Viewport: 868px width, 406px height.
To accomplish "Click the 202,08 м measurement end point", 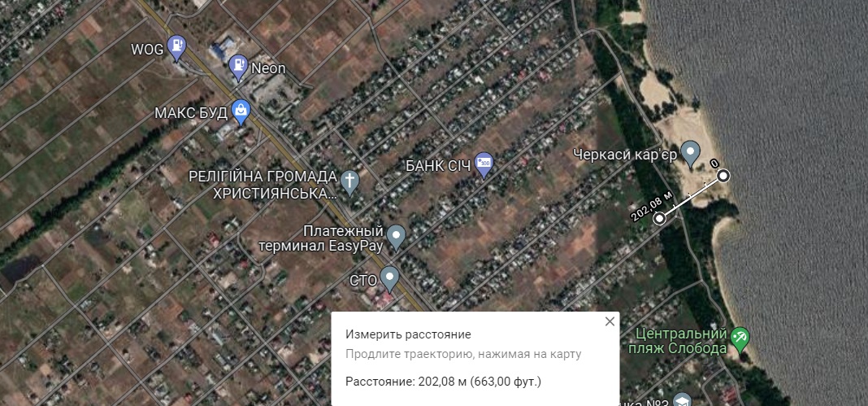I will [659, 219].
